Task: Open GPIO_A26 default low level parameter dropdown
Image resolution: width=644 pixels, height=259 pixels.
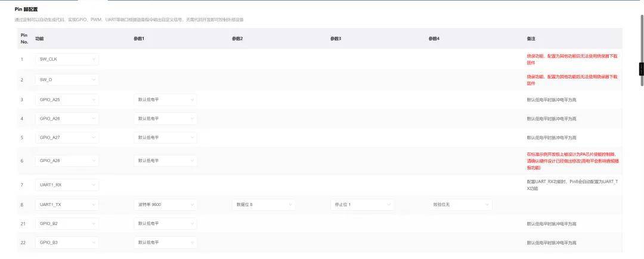Action: click(165, 118)
